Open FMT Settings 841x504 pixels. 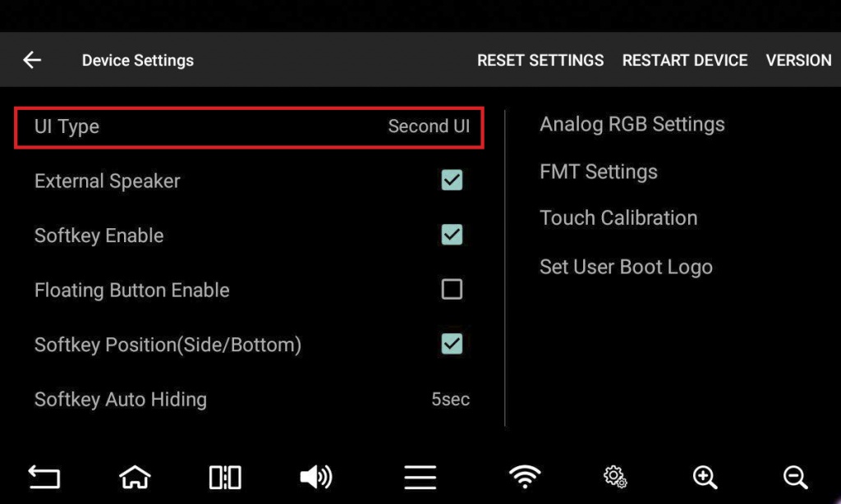tap(598, 172)
